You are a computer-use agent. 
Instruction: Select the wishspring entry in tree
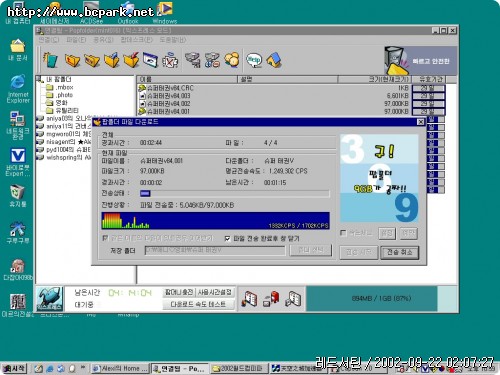point(64,158)
